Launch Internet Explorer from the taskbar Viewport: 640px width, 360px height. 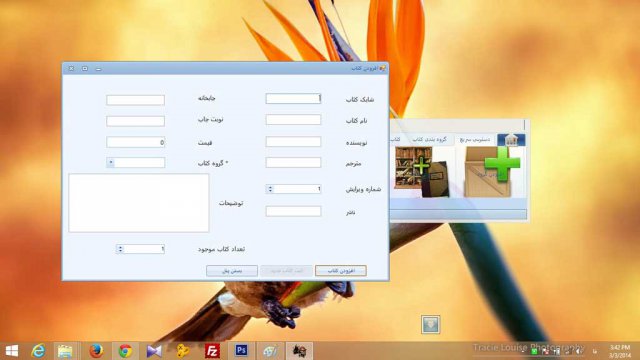pyautogui.click(x=38, y=351)
